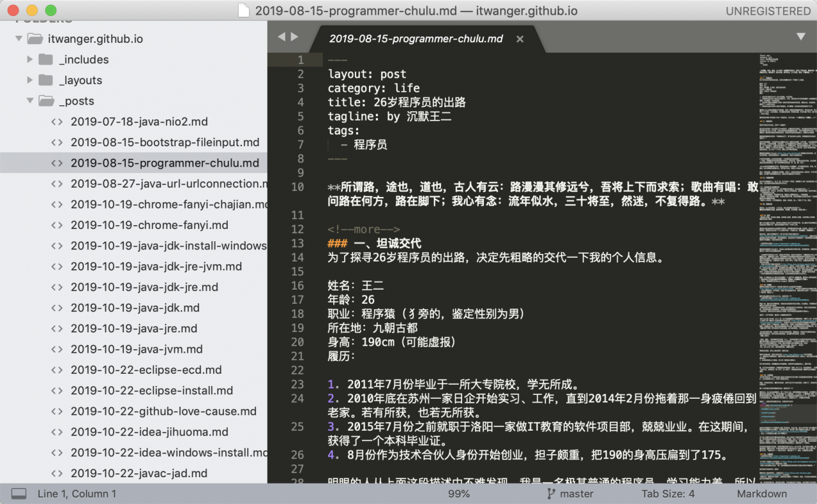Click the document icon in the title bar
This screenshot has height=504, width=817.
[243, 10]
